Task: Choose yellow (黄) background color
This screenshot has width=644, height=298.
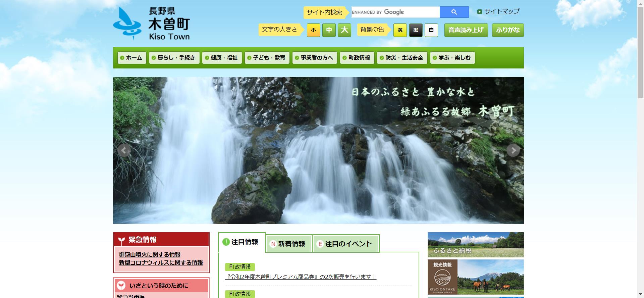Action: (400, 30)
